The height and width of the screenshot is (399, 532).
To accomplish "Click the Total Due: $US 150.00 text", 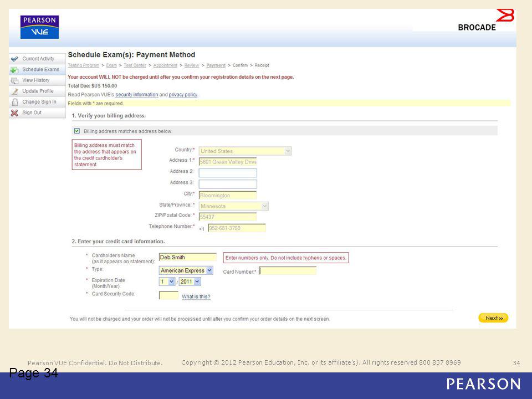I will click(93, 86).
